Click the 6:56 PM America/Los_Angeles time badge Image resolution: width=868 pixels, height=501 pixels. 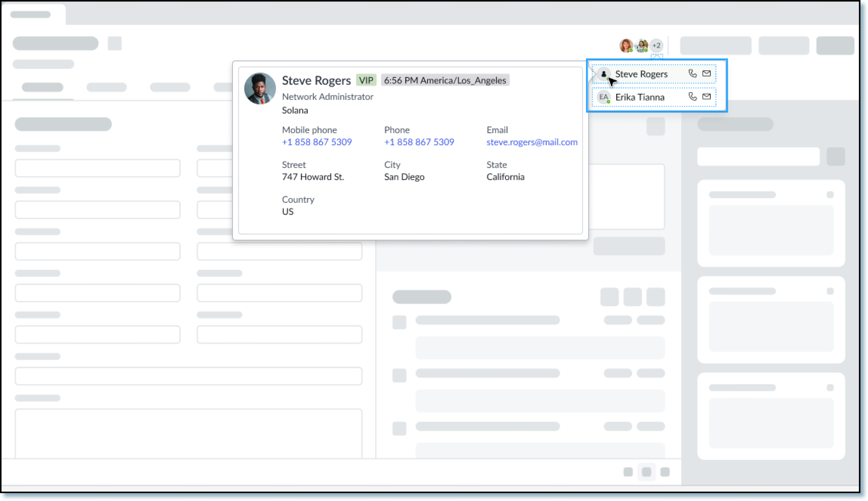[x=445, y=80]
